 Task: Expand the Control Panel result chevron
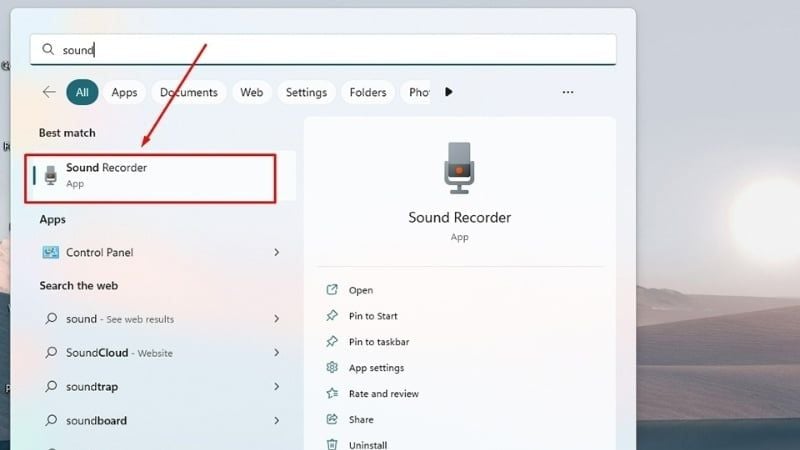(x=277, y=252)
